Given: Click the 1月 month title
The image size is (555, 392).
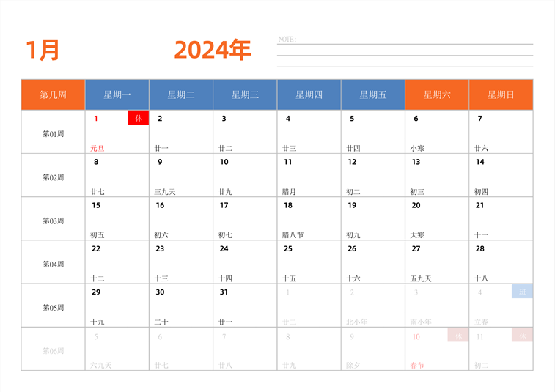Looking at the screenshot, I should (x=43, y=50).
